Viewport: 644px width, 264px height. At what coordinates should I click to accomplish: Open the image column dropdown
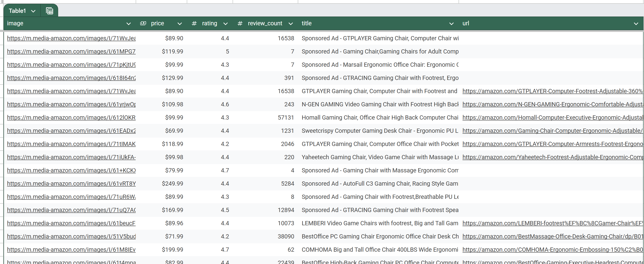point(128,24)
